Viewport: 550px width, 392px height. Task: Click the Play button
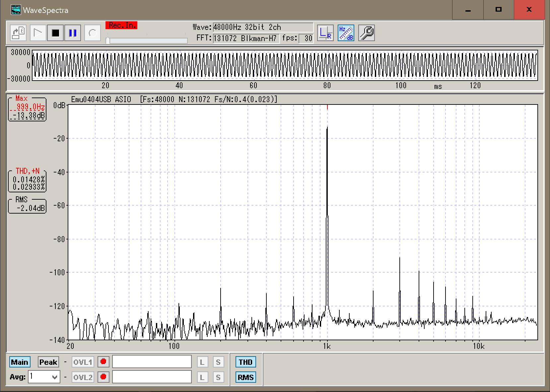click(x=38, y=33)
